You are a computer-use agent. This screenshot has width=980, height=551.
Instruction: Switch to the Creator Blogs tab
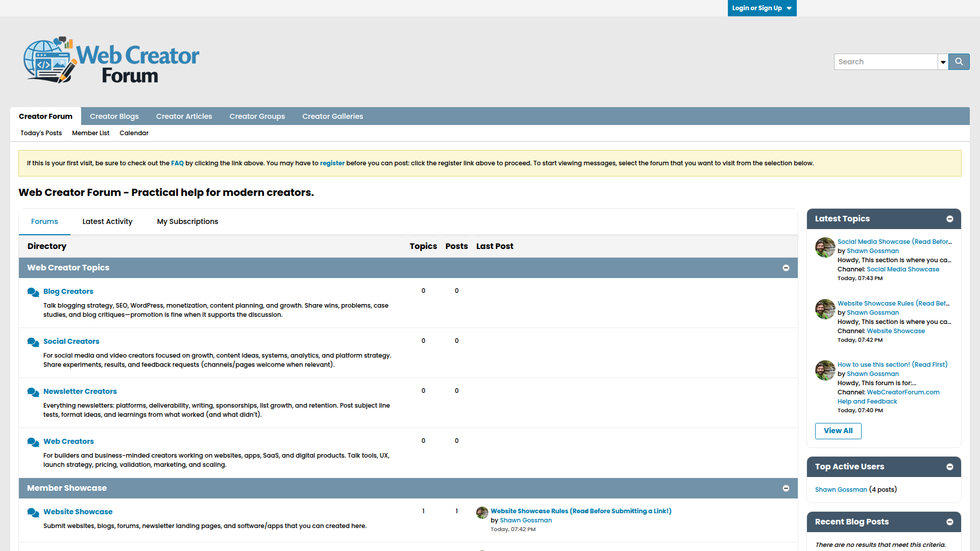point(114,116)
